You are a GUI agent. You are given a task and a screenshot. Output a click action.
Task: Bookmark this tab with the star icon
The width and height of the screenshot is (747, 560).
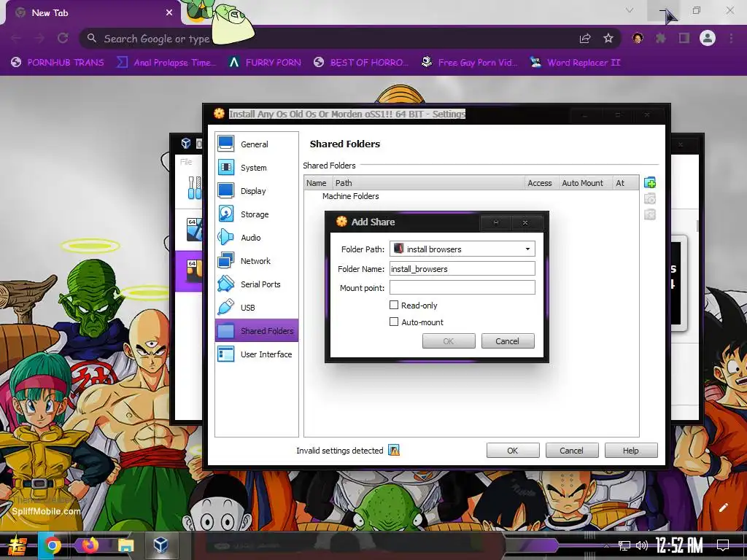tap(608, 39)
